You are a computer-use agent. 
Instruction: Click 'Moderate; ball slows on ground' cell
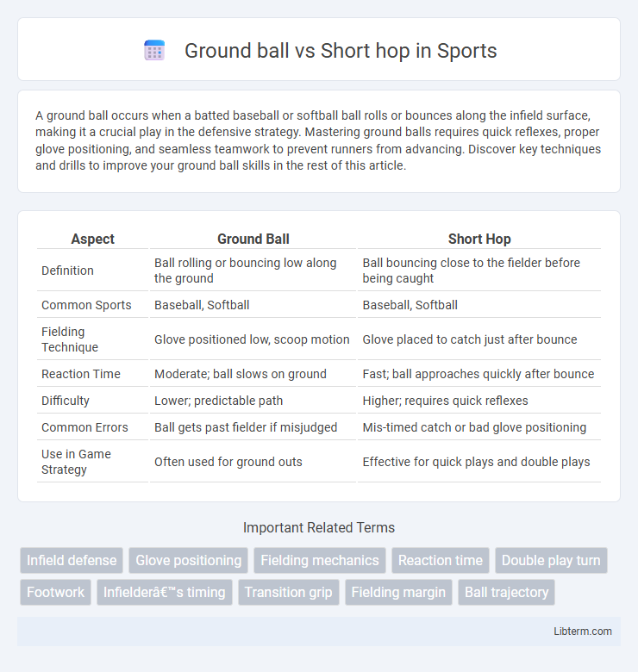click(253, 374)
